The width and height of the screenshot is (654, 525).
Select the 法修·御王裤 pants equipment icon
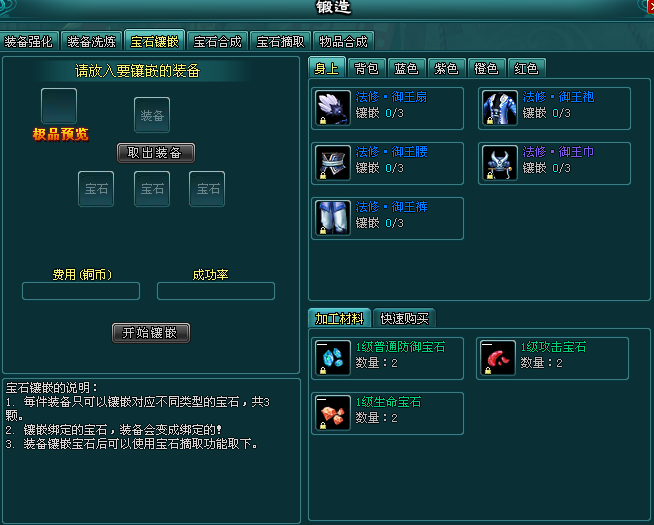click(x=332, y=218)
